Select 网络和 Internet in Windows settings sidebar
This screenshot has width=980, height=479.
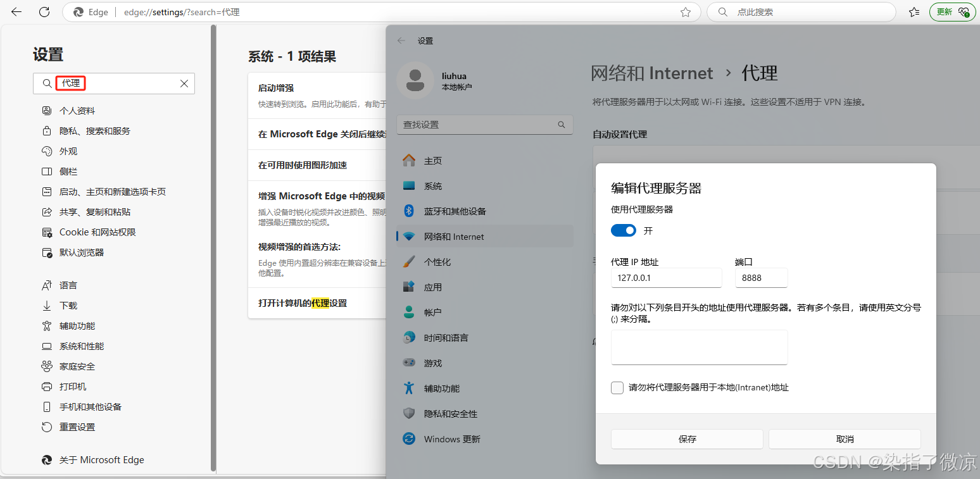coord(485,237)
